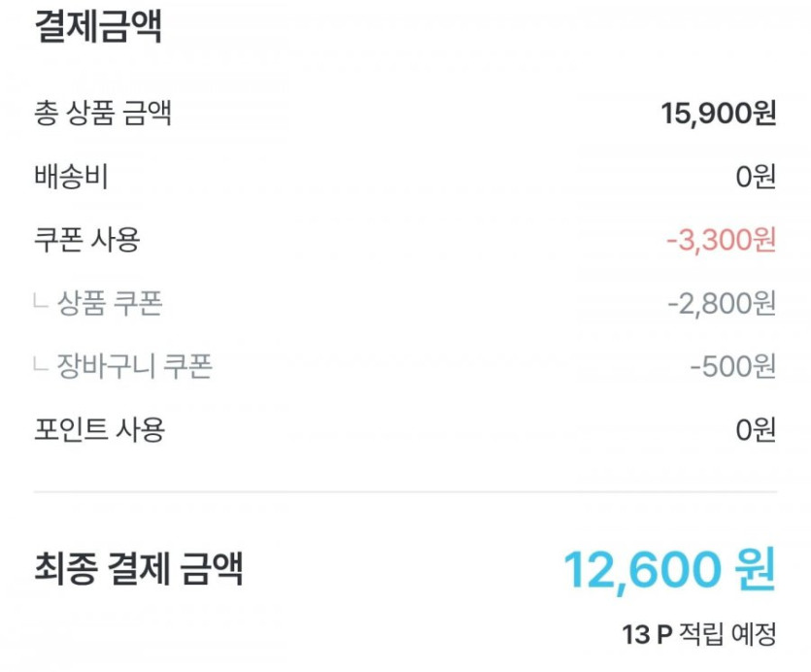The height and width of the screenshot is (672, 811).
Task: Select the 상품 쿠폰 sub-item
Action: (110, 304)
